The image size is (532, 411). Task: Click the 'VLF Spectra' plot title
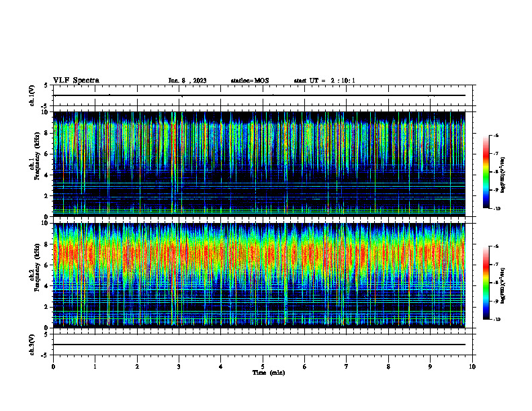(76, 81)
